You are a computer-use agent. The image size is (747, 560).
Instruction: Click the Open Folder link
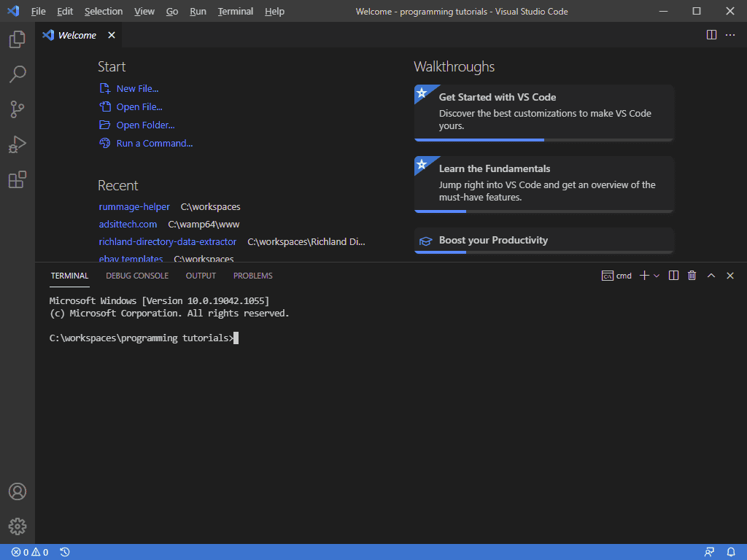[144, 125]
